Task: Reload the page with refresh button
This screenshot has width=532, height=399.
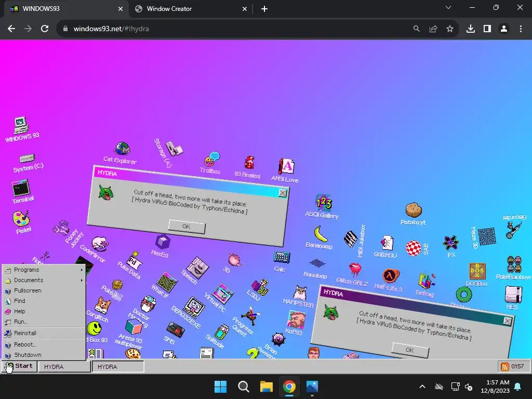Action: [45, 29]
